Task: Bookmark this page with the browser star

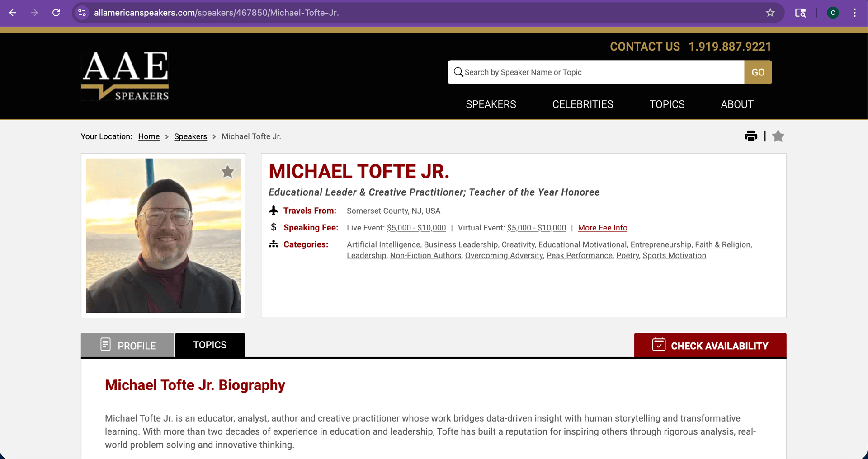Action: pyautogui.click(x=770, y=13)
